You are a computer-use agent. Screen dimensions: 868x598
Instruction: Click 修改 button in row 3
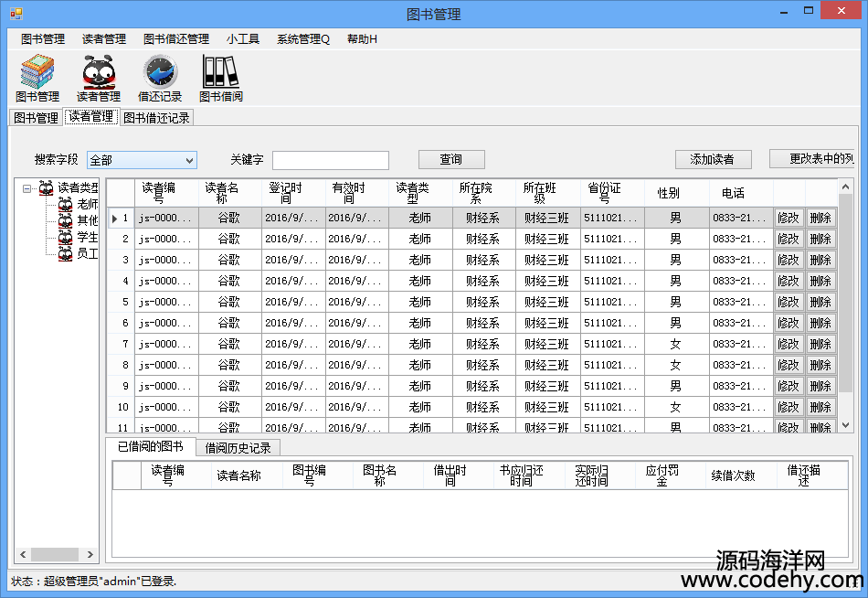pos(788,260)
